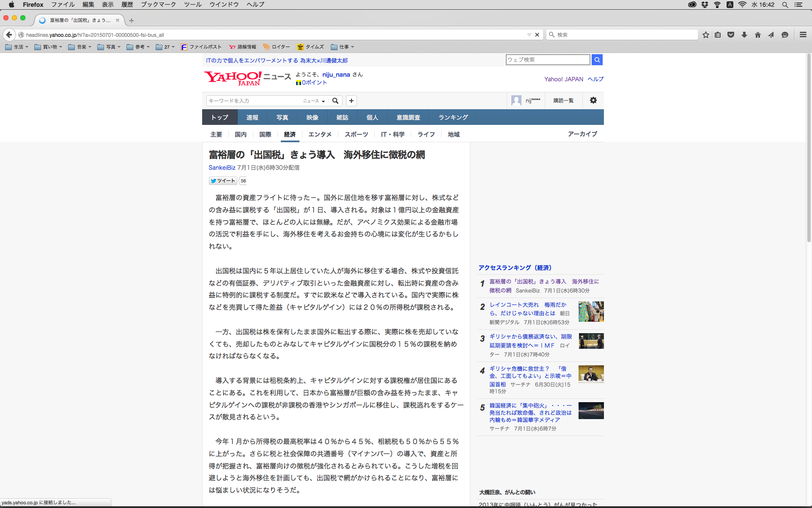Open the bookmarks list icon
812x508 pixels.
718,35
